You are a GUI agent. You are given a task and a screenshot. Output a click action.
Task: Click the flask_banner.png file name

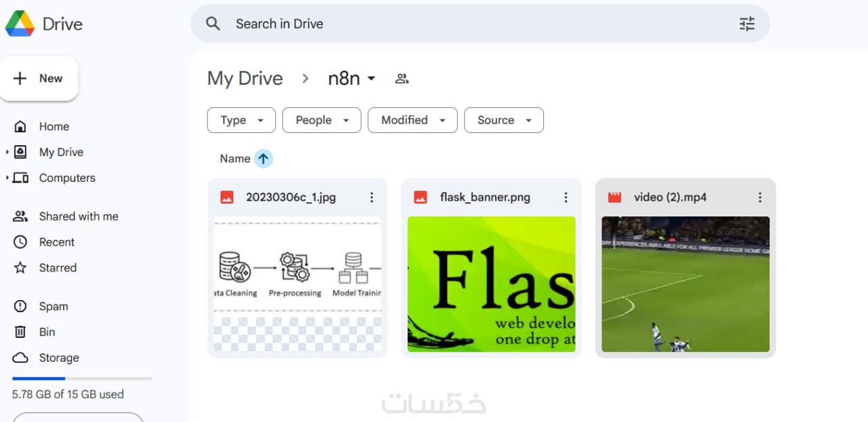pyautogui.click(x=485, y=197)
